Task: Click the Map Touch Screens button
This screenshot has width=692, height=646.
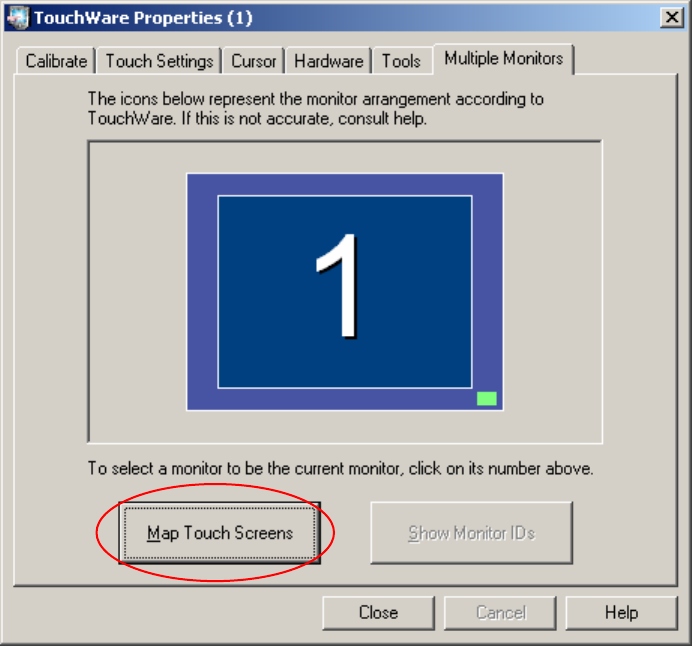Action: pos(219,533)
